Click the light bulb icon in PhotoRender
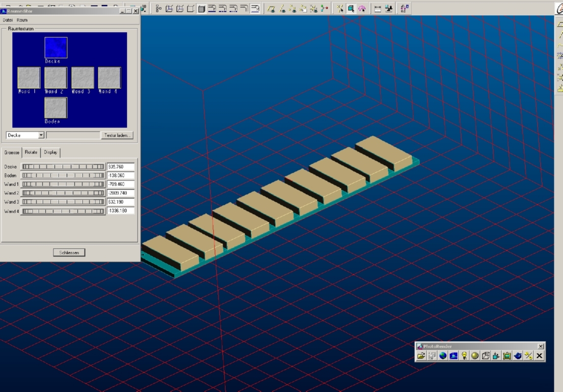Image resolution: width=563 pixels, height=392 pixels. (464, 356)
